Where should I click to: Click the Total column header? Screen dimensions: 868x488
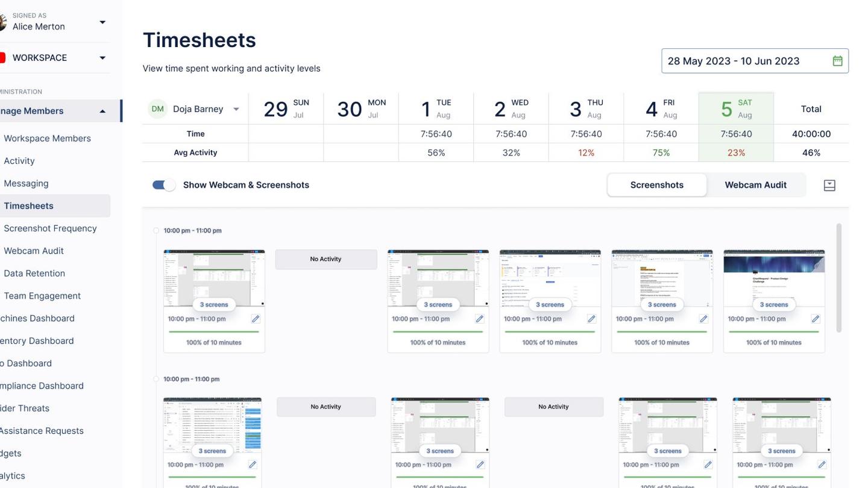(811, 109)
